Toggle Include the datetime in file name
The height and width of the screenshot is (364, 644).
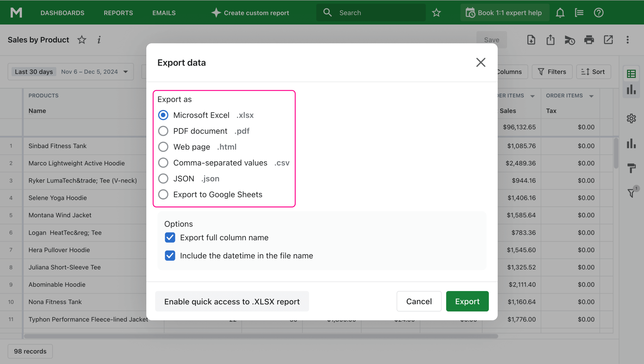coord(170,256)
